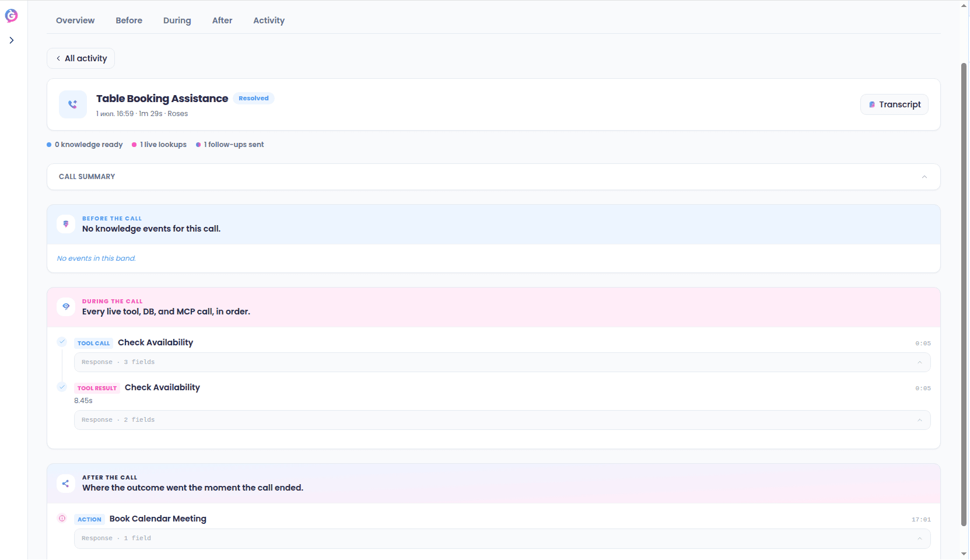Open the call Transcript

(894, 104)
